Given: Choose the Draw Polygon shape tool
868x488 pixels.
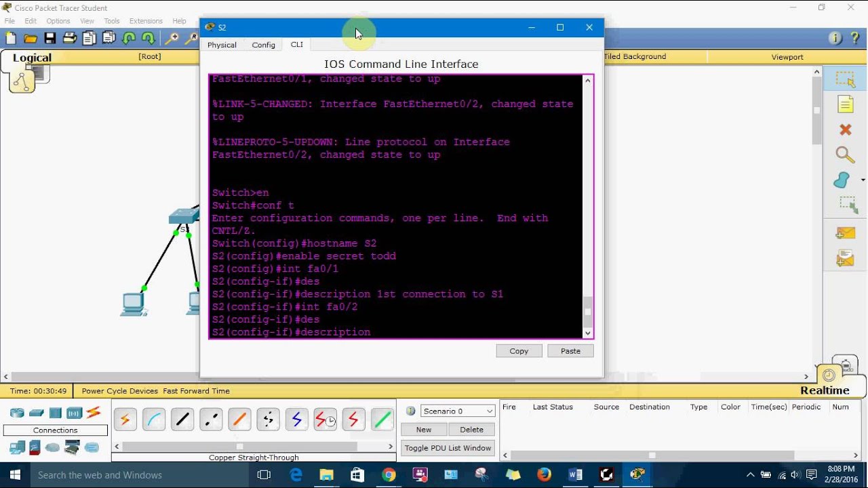Looking at the screenshot, I should pyautogui.click(x=842, y=180).
